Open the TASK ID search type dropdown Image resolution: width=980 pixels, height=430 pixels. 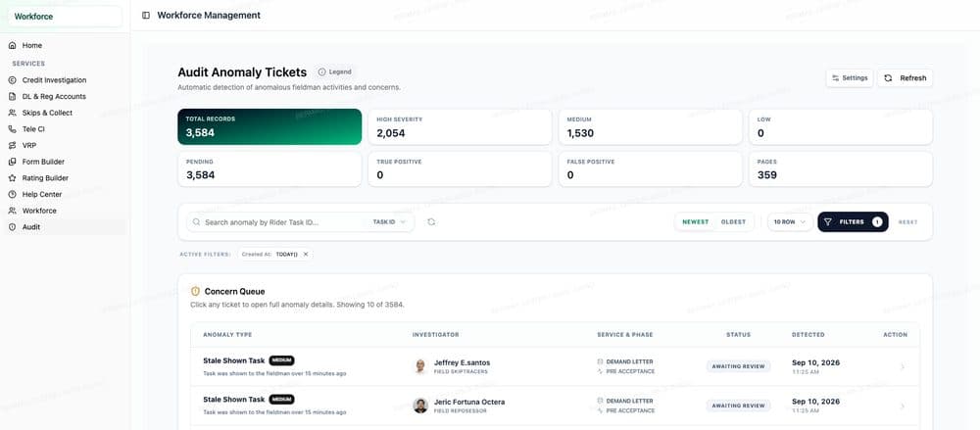point(389,222)
